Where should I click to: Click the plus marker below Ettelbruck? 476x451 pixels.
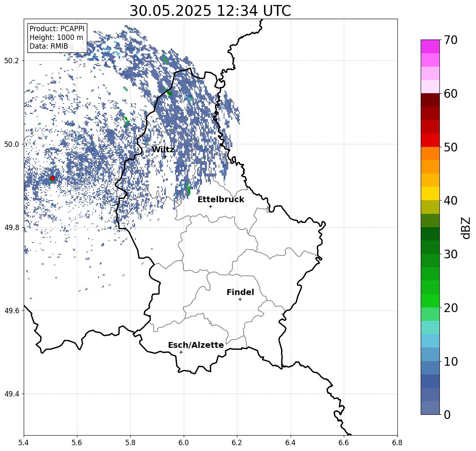[210, 207]
